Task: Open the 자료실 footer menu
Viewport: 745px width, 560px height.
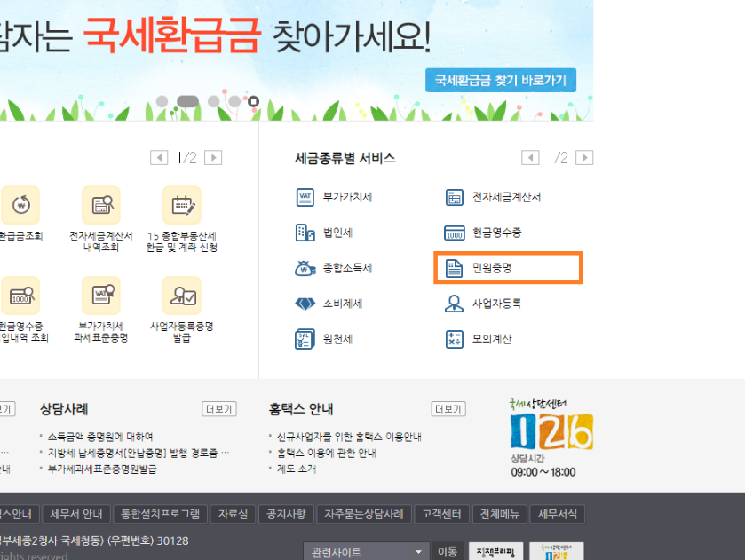Action: [233, 514]
